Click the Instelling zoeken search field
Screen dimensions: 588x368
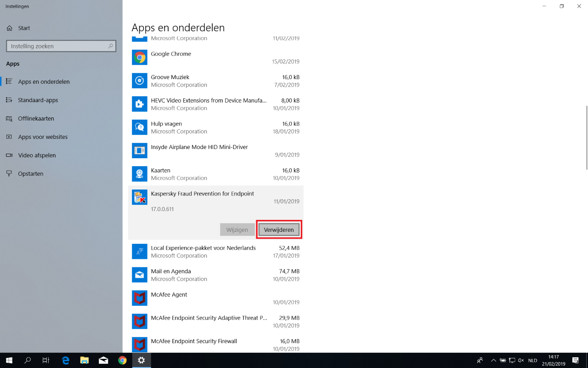point(61,46)
